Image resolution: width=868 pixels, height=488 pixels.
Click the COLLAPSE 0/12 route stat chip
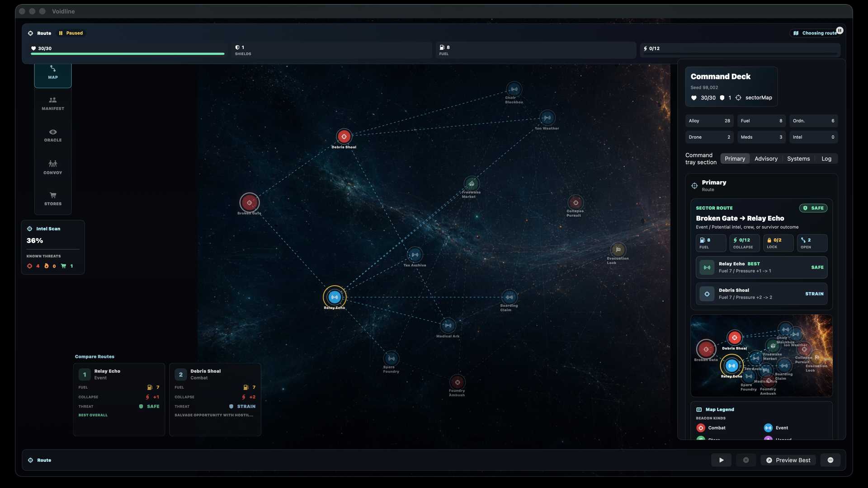tap(745, 243)
